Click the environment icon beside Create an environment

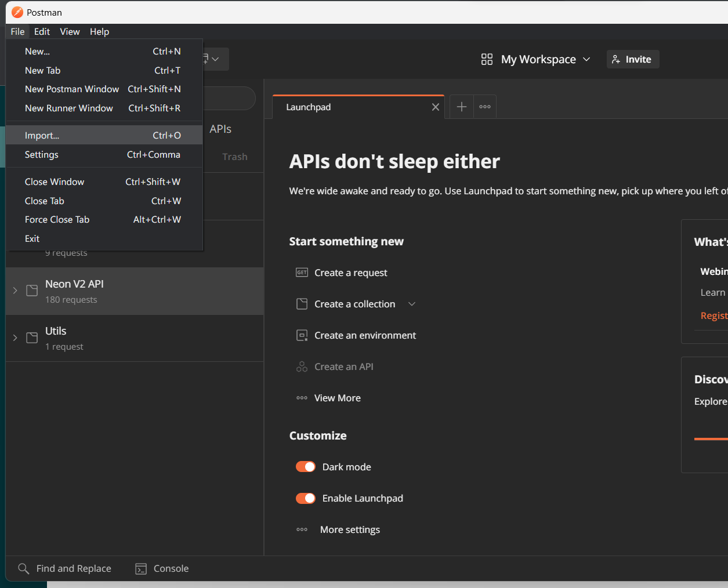point(302,335)
